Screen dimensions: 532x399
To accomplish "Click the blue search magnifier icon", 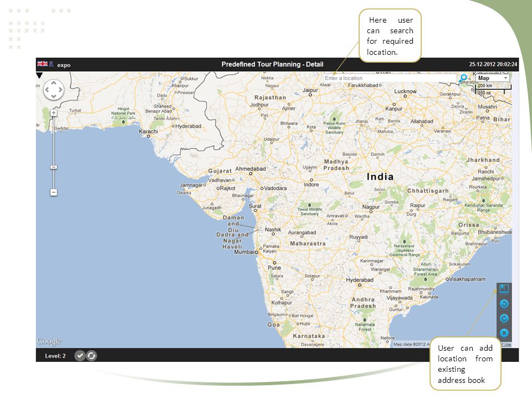I will pos(463,78).
